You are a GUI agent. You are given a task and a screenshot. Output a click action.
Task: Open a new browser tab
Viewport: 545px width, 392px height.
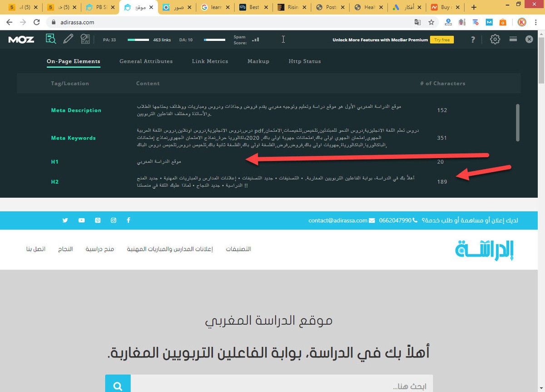point(474,7)
